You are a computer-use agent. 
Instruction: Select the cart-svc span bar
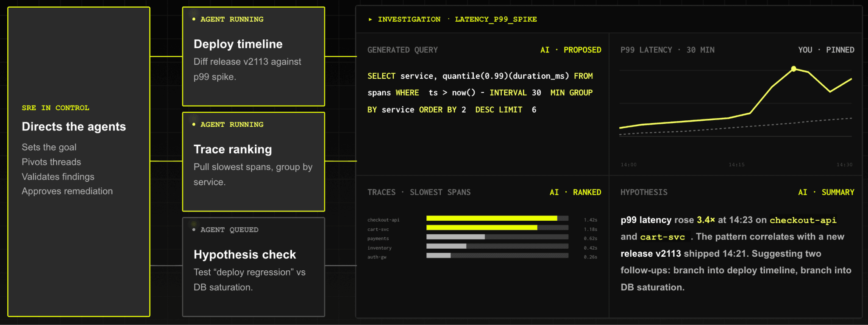(497, 228)
